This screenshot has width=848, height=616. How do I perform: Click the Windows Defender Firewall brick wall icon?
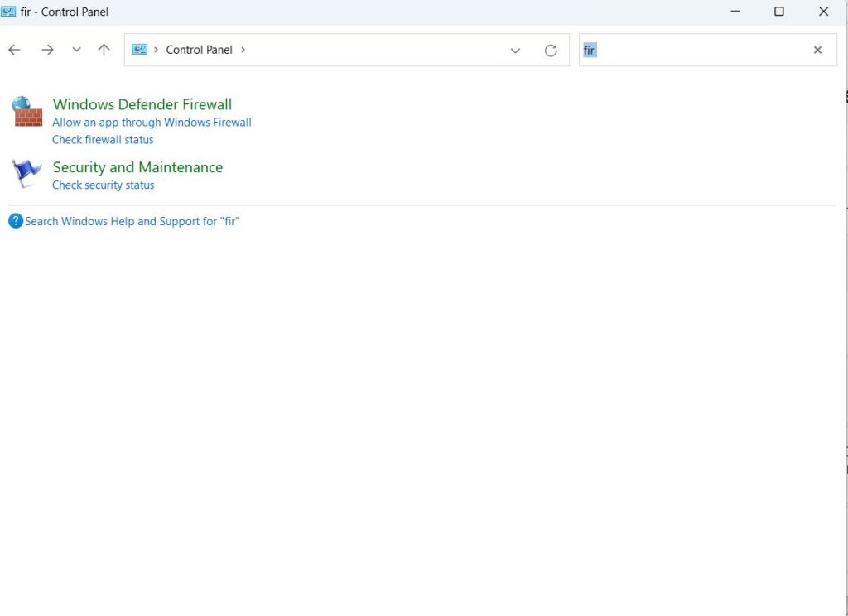tap(27, 112)
